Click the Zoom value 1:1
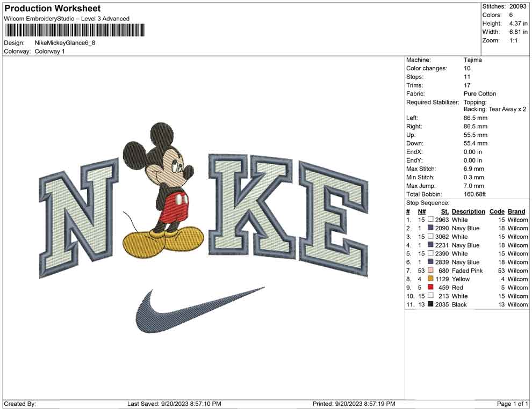This screenshot has width=532, height=409. tap(514, 40)
